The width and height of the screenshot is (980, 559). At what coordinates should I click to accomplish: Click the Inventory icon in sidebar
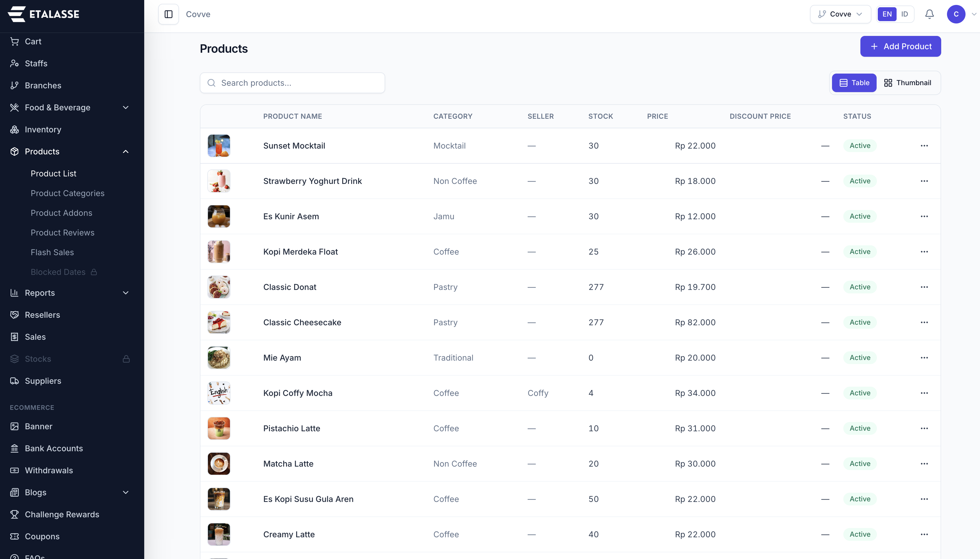coord(14,129)
